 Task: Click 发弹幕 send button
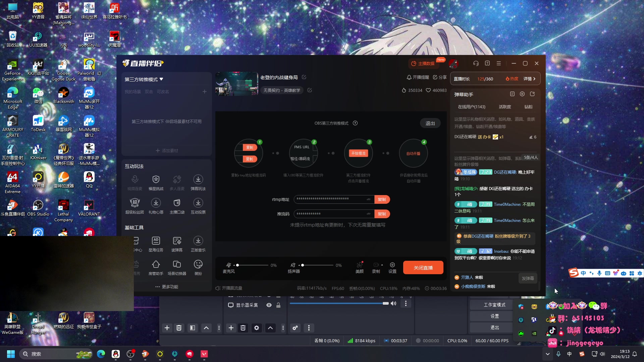click(x=528, y=278)
